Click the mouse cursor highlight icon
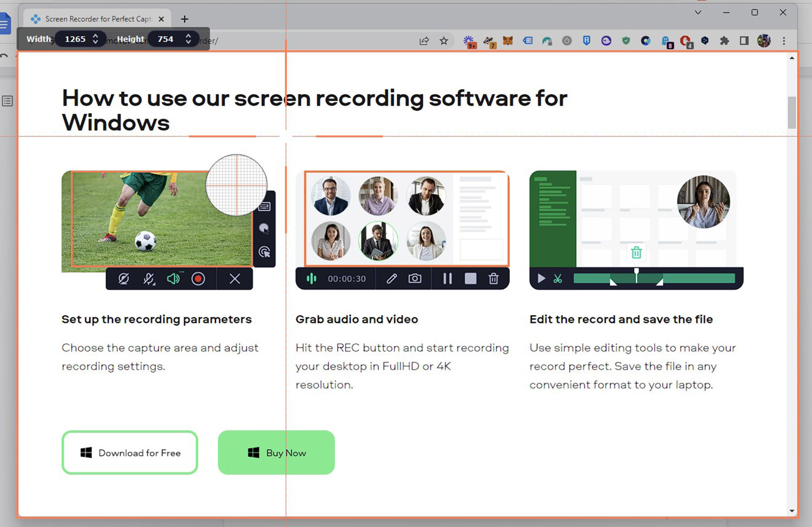Screen dimensions: 812x527 click(x=264, y=229)
